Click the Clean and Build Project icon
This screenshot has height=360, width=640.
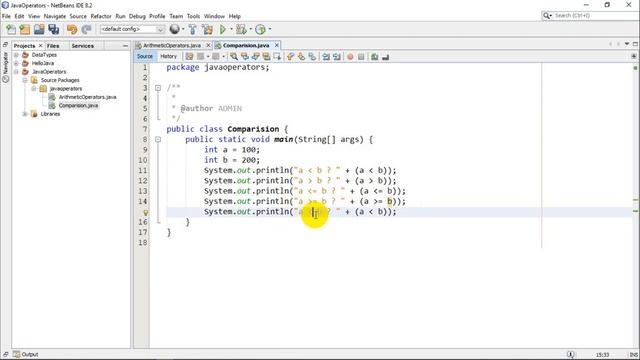click(x=207, y=29)
